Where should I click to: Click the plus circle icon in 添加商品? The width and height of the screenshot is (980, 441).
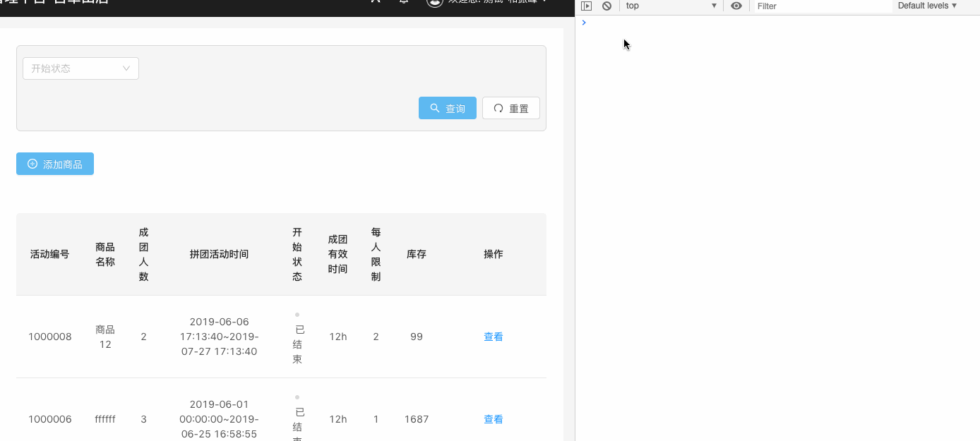click(x=32, y=164)
